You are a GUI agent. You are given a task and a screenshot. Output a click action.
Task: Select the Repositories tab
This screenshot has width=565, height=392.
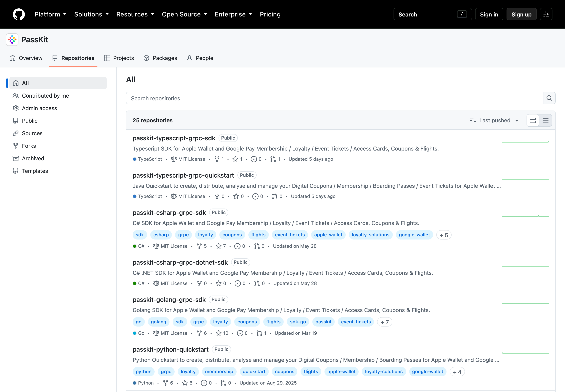pyautogui.click(x=73, y=58)
